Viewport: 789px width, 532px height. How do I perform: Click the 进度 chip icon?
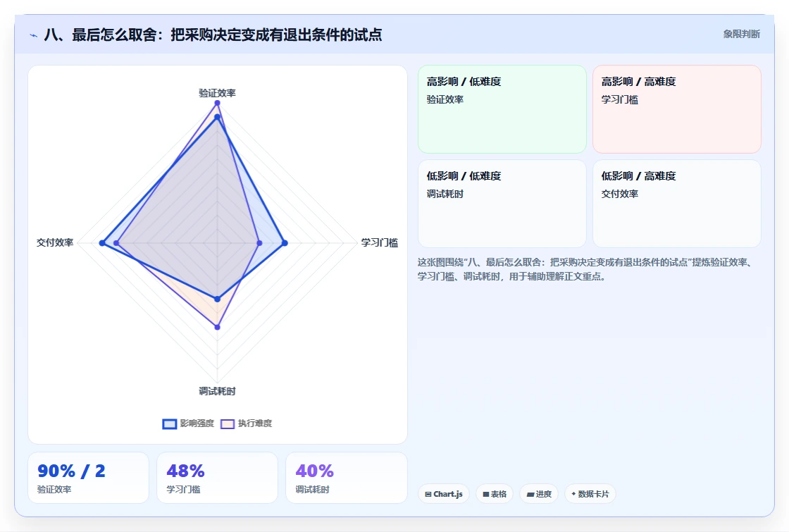(530, 494)
